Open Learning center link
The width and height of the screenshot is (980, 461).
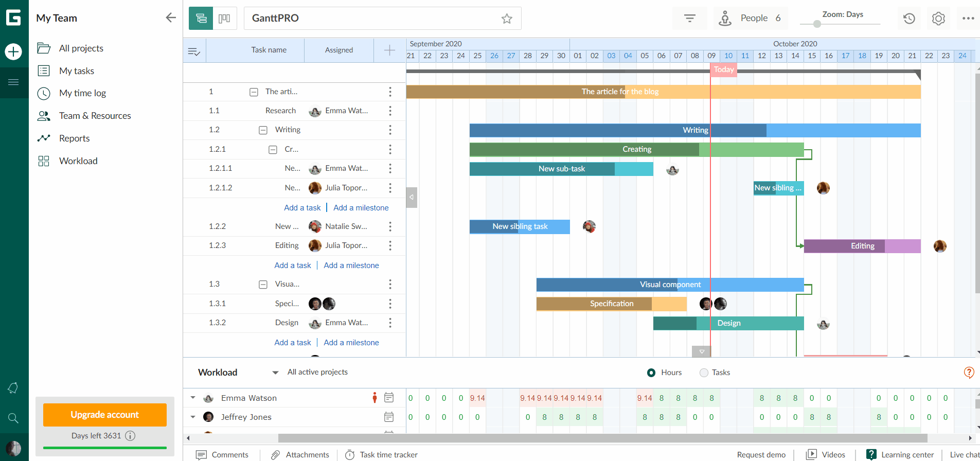tap(900, 455)
